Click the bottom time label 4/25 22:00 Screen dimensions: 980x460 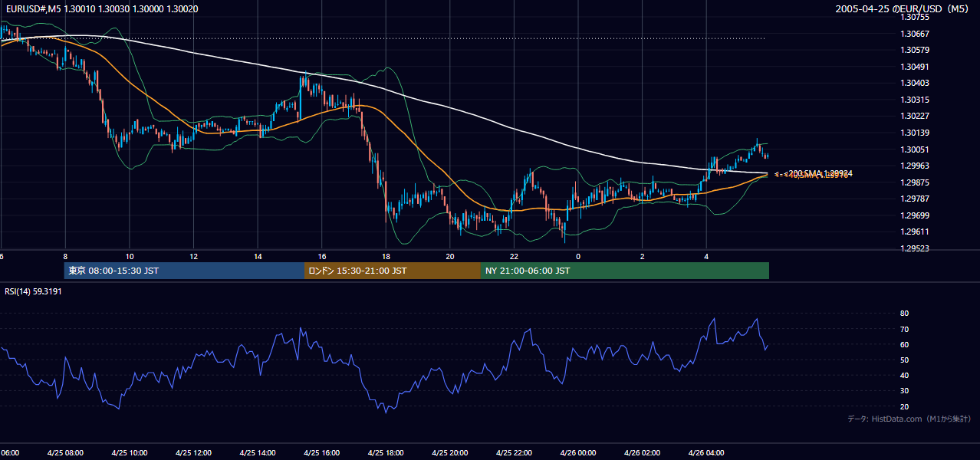click(x=515, y=452)
